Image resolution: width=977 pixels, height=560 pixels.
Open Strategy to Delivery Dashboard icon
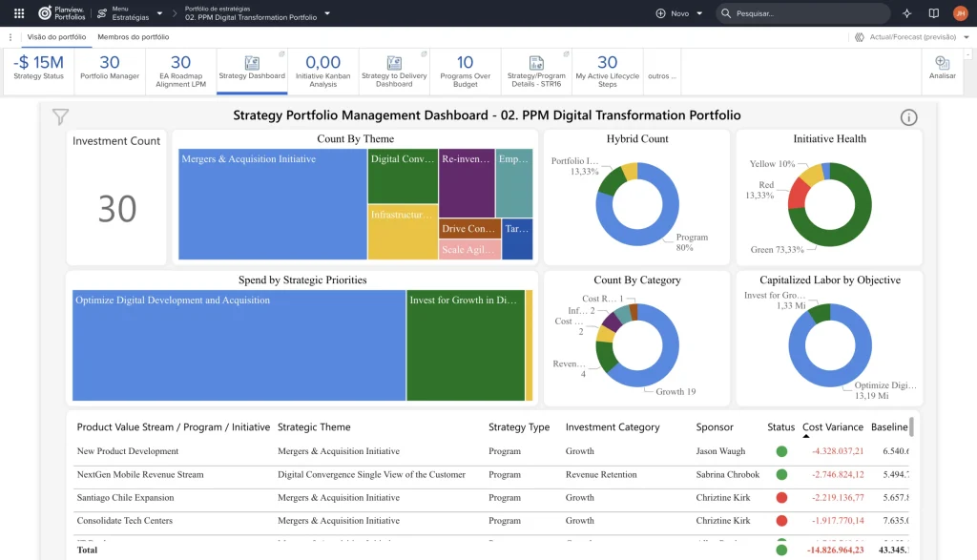tap(394, 62)
